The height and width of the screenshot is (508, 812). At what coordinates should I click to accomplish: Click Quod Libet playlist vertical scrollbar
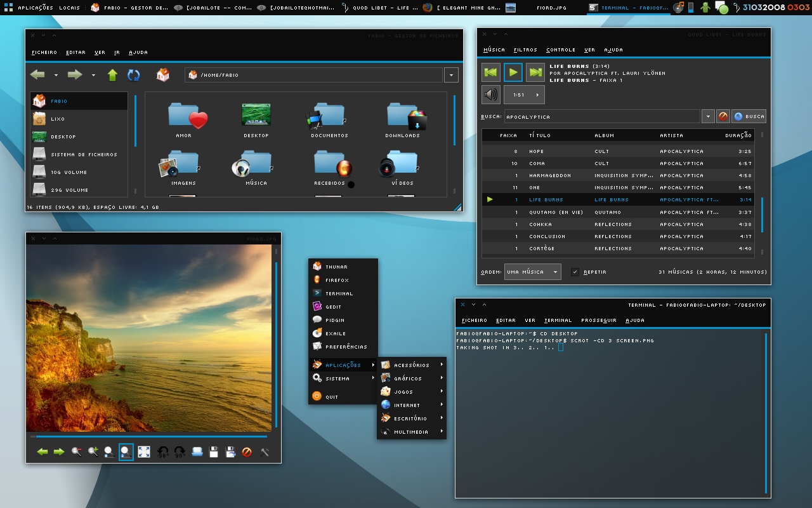762,215
